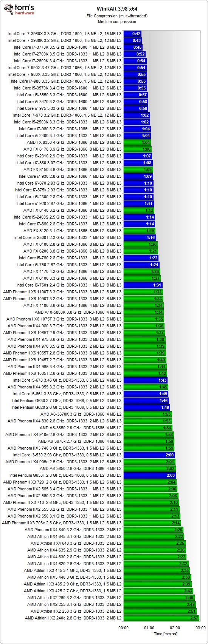Viewport: 208px width, 644px height.
Task: Click the AMD Phenom II X6 1100T label
Action: [x=62, y=292]
